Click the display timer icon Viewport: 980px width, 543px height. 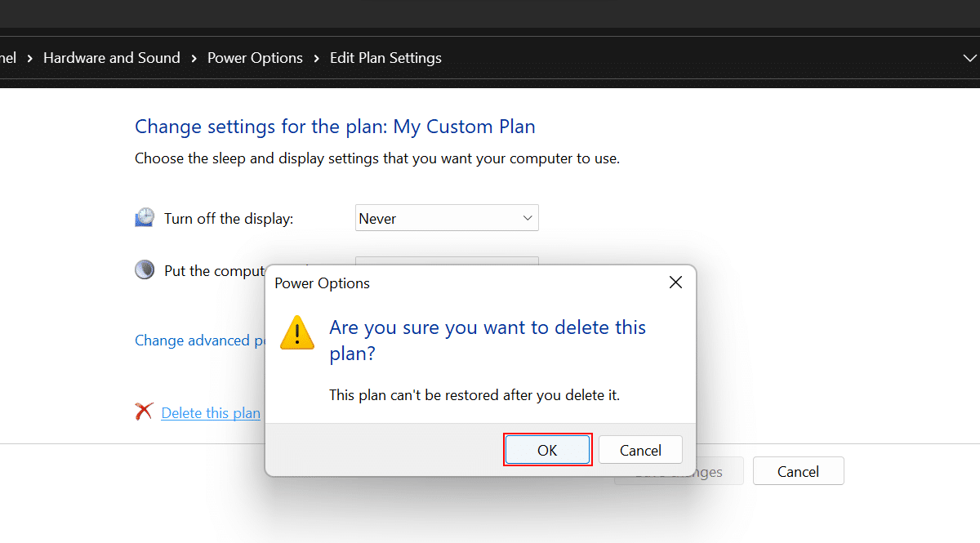pyautogui.click(x=145, y=218)
